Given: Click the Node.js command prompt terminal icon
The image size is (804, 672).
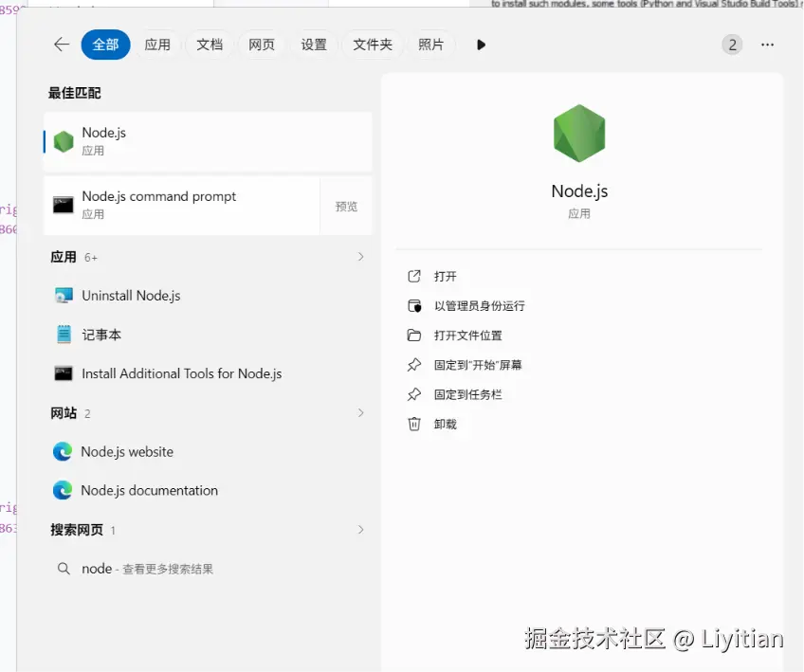Looking at the screenshot, I should [64, 205].
